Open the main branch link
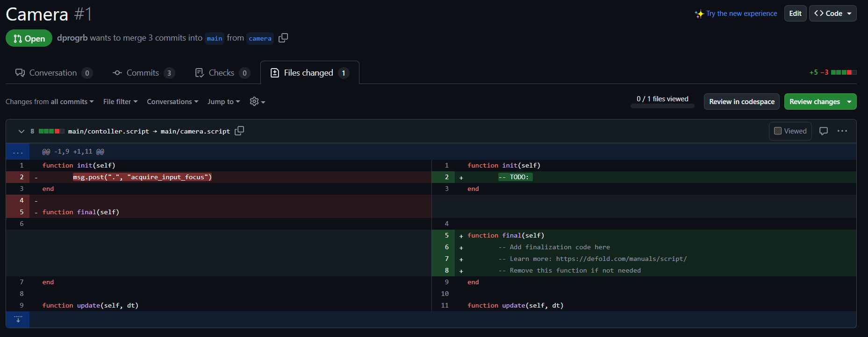This screenshot has width=868, height=337. click(215, 38)
